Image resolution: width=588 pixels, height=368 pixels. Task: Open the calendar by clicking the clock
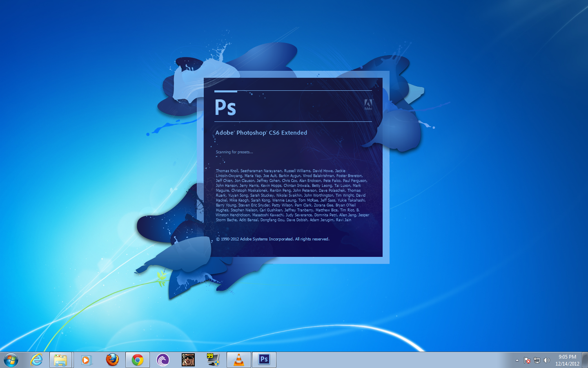[568, 360]
